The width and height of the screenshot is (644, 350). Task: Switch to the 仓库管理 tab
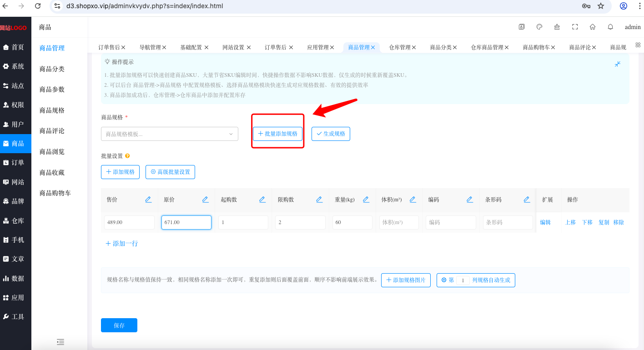point(400,47)
